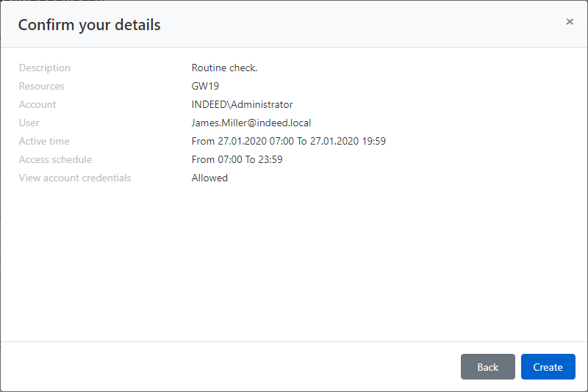Click the Create button

(x=548, y=367)
